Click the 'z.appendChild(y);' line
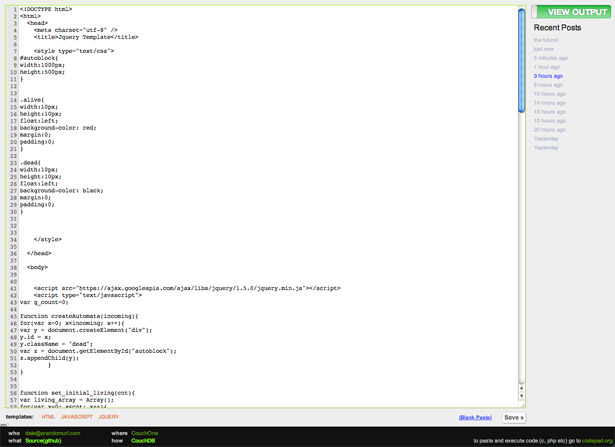This screenshot has width=615, height=447. (49, 358)
